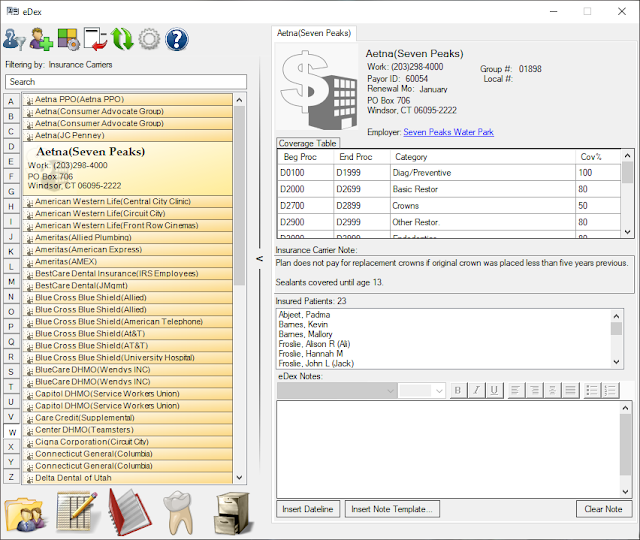The width and height of the screenshot is (640, 540).
Task: Open the filter contacts funnel icon
Action: tap(14, 39)
